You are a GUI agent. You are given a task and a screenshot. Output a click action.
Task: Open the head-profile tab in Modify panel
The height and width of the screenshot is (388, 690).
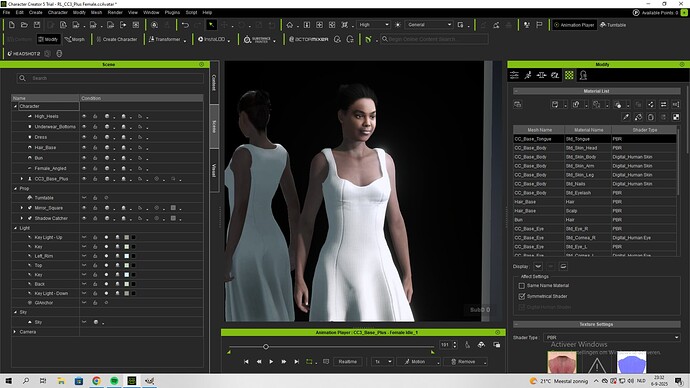click(x=583, y=75)
